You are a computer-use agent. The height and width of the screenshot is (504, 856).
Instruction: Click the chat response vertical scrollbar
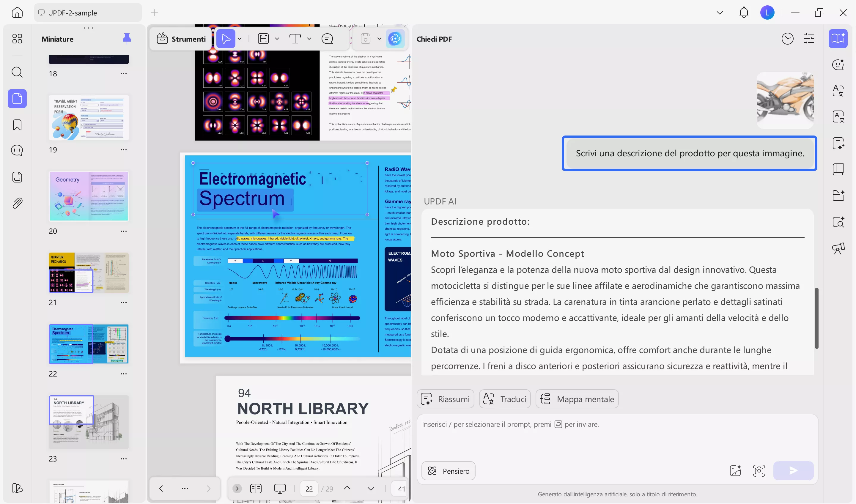click(816, 318)
